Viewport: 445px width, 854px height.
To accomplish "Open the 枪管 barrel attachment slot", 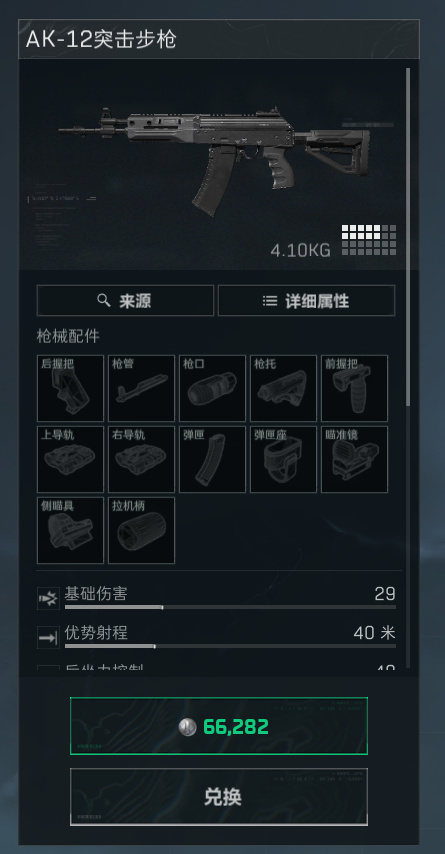I will pos(142,388).
